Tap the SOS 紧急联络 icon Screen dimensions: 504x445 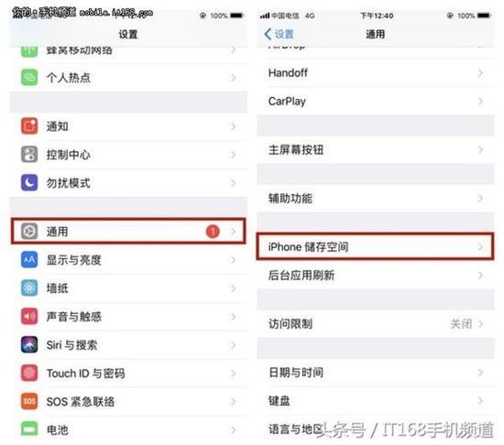[x=29, y=401]
